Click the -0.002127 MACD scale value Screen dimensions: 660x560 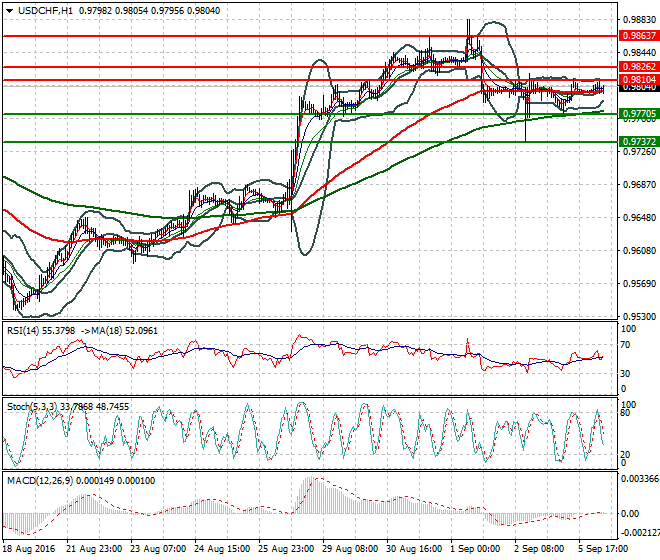click(640, 533)
